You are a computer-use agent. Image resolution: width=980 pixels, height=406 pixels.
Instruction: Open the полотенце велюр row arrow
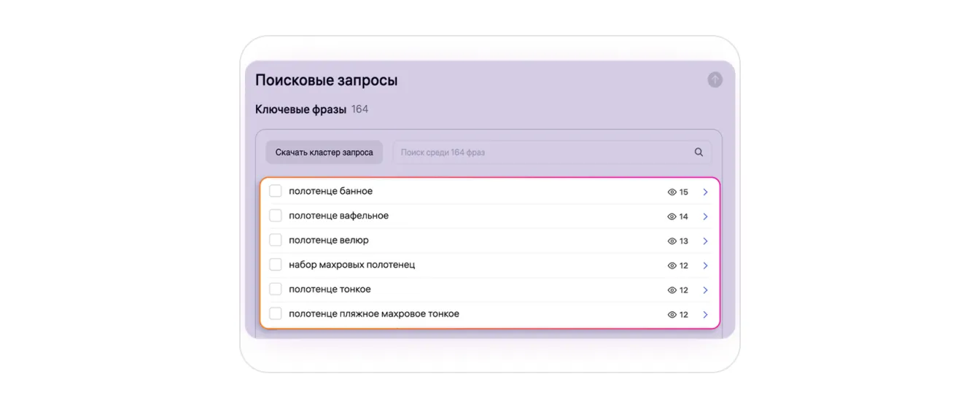click(x=705, y=241)
